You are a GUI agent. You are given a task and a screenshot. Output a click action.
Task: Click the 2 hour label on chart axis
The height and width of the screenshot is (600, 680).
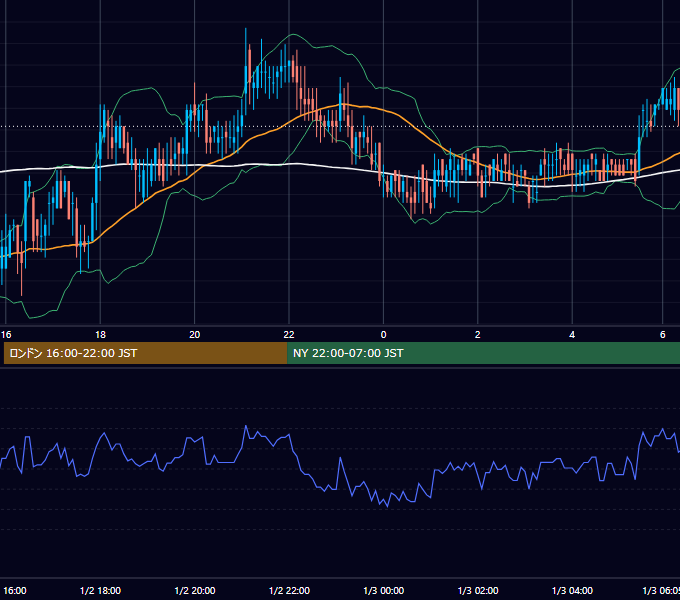point(477,335)
